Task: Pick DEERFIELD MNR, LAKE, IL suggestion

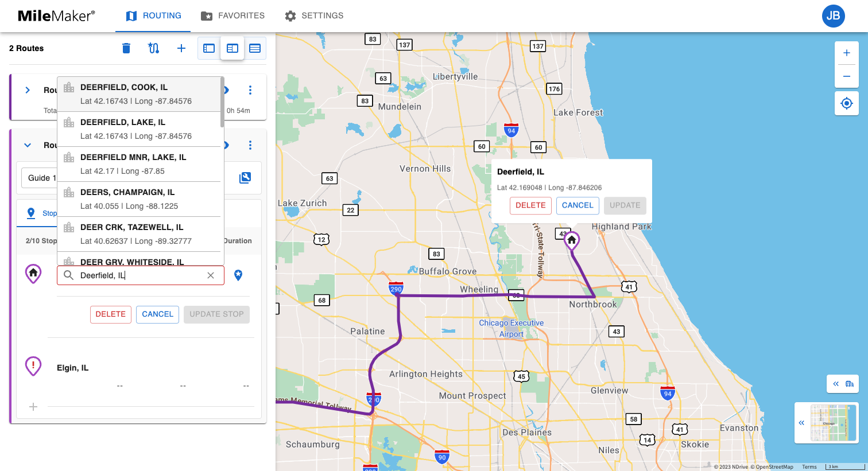Action: coord(139,164)
